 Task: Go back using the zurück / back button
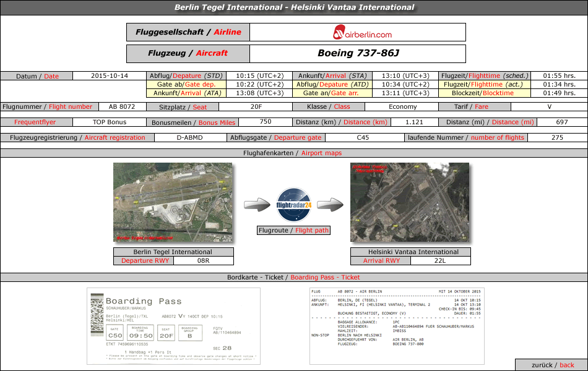coord(552,365)
